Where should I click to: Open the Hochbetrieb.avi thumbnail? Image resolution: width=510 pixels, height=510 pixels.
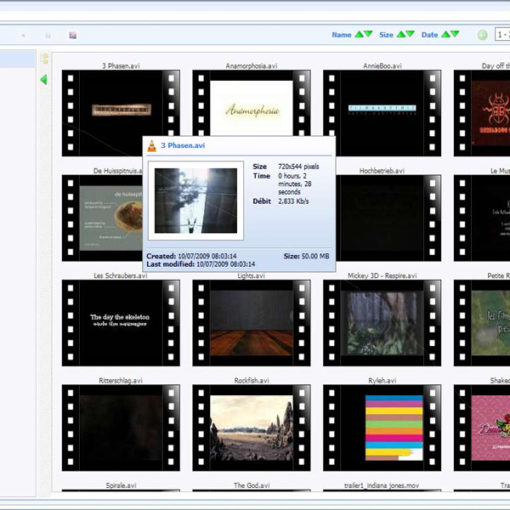pos(388,218)
